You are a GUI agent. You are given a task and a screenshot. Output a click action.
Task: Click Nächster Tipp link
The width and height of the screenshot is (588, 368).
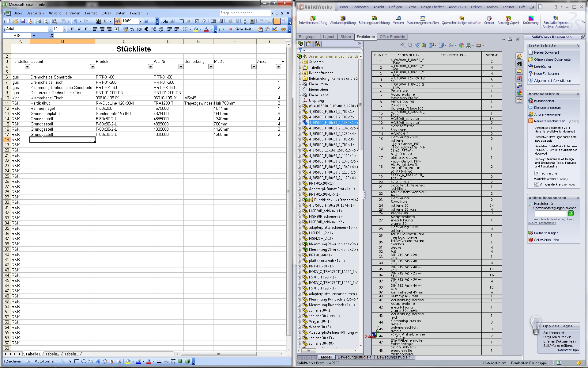(x=568, y=350)
